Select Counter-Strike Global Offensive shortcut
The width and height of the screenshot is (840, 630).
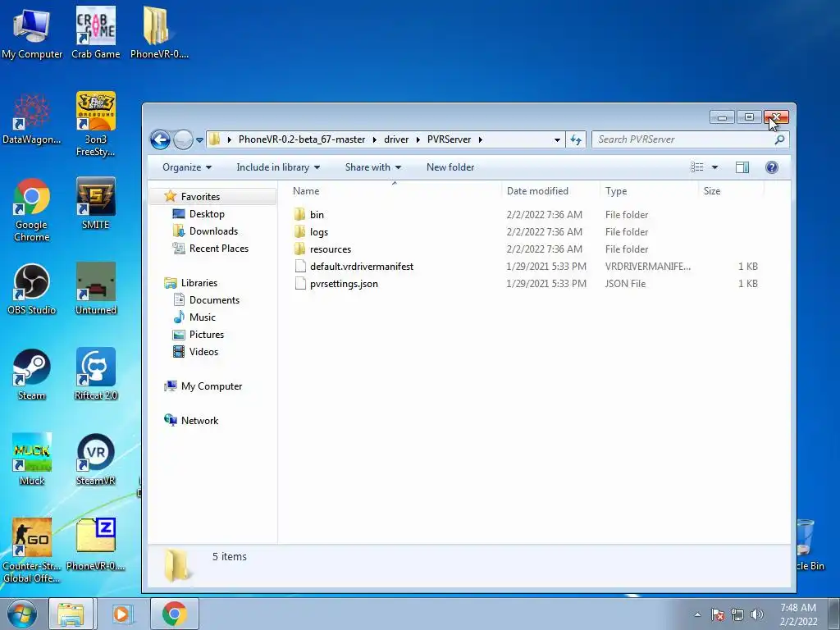tap(32, 550)
